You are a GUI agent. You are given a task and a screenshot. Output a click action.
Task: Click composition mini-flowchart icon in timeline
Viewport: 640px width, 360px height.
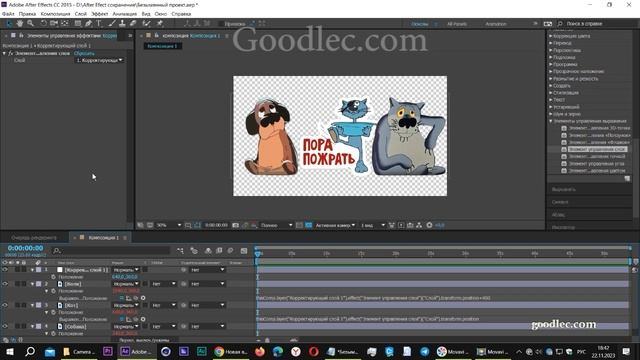pos(180,251)
